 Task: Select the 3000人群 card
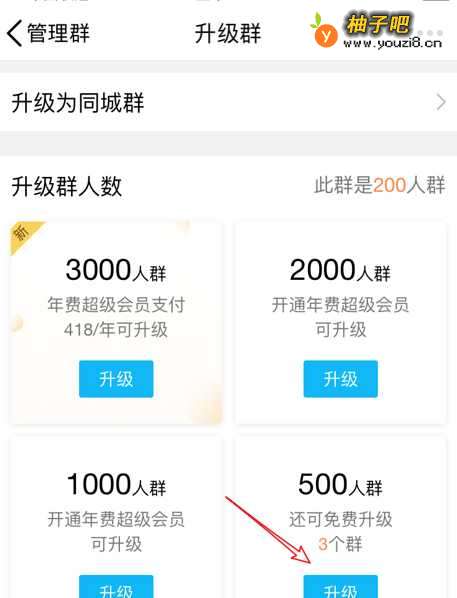coord(116,323)
